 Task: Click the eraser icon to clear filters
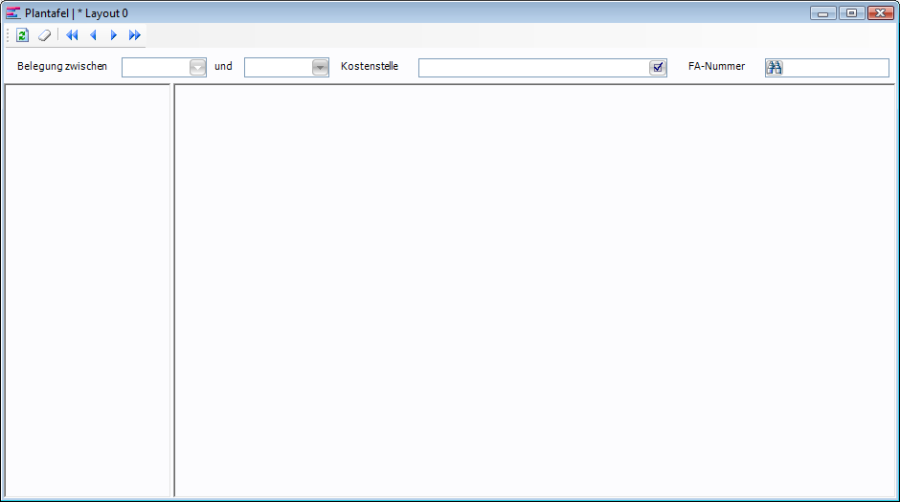[x=44, y=35]
